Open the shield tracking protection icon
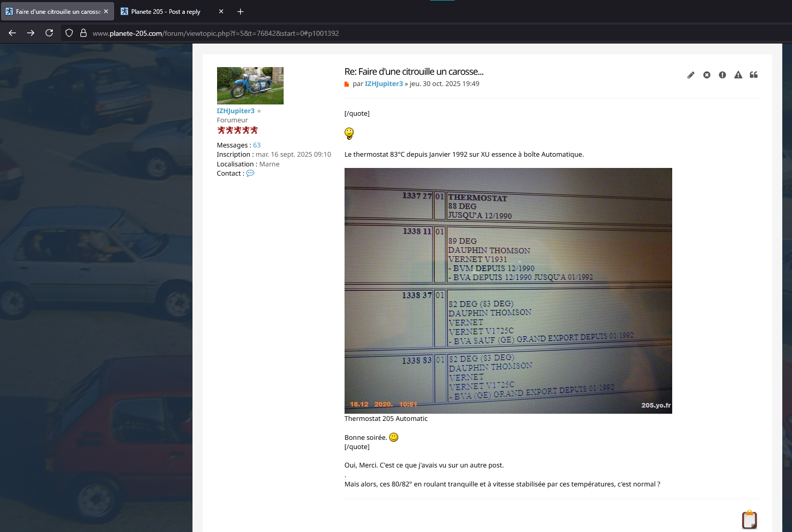This screenshot has height=532, width=792. click(x=69, y=33)
